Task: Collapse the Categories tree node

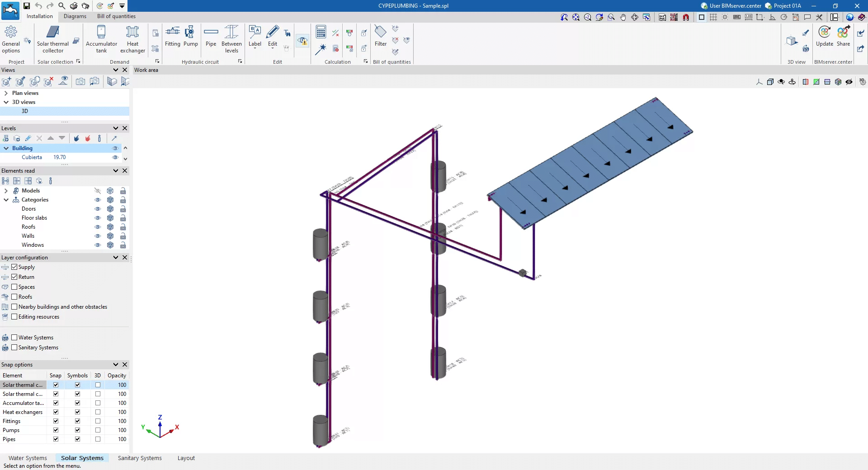Action: [x=6, y=200]
